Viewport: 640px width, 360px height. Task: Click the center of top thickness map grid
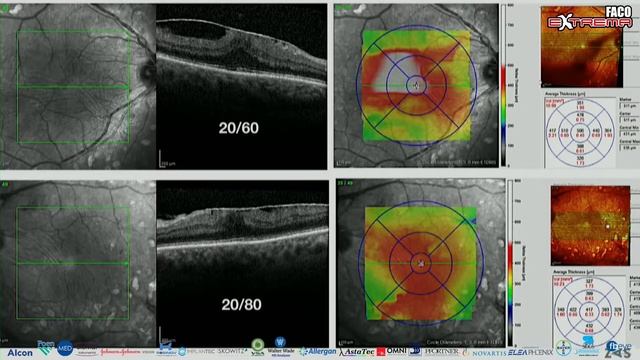(x=417, y=86)
